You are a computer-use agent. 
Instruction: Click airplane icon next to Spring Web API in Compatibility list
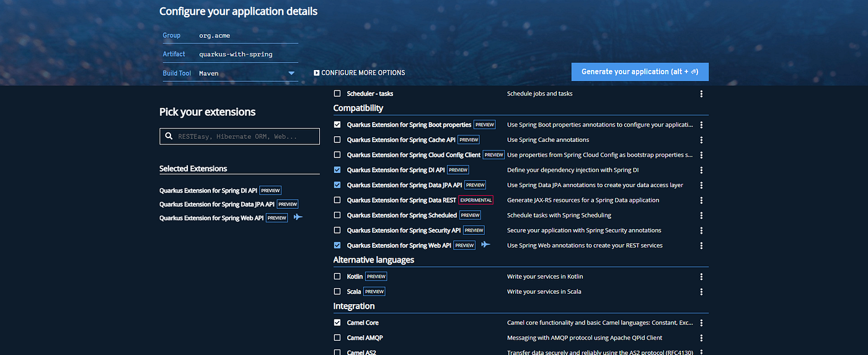(485, 245)
